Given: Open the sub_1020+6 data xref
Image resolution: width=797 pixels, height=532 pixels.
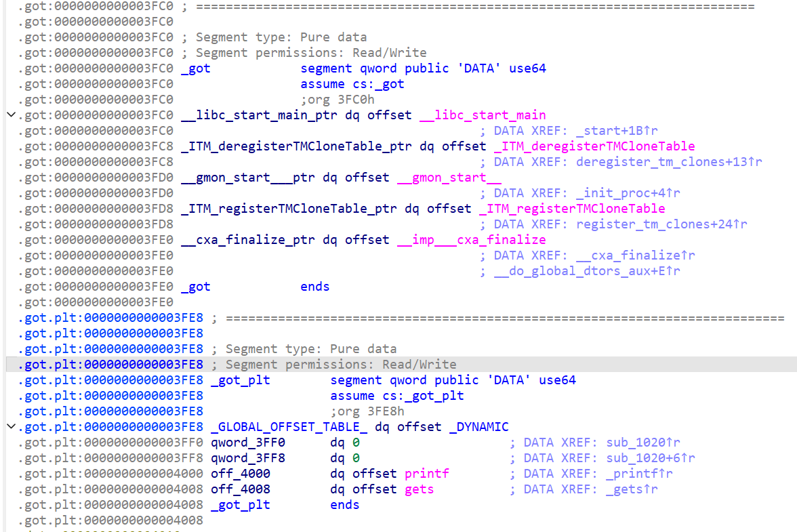Looking at the screenshot, I should click(650, 458).
